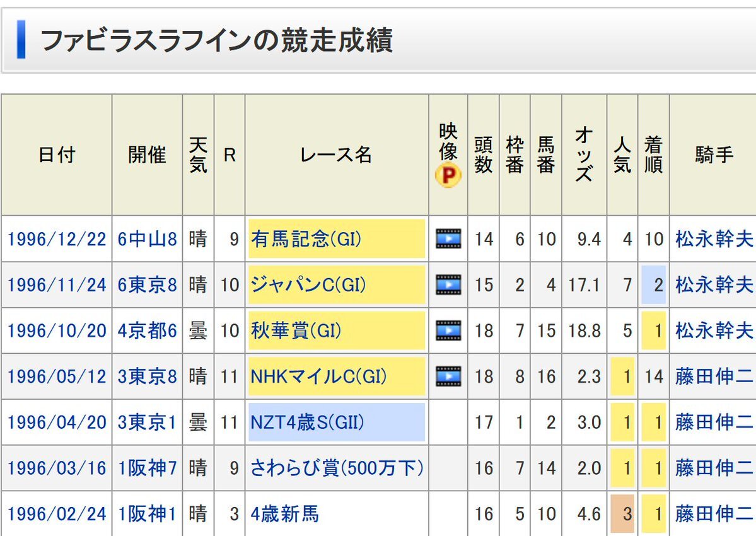Open jockey 藤田伸二 in さわらび賞 row
This screenshot has height=536, width=756.
714,467
